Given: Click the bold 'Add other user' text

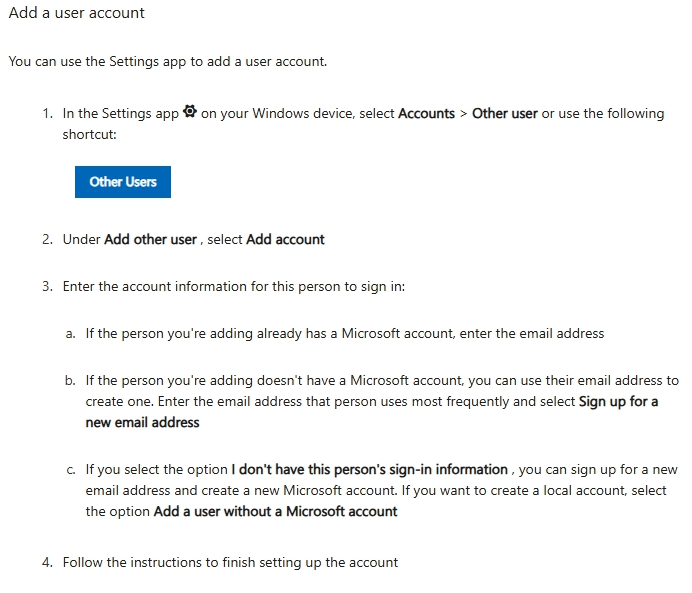Looking at the screenshot, I should (150, 239).
